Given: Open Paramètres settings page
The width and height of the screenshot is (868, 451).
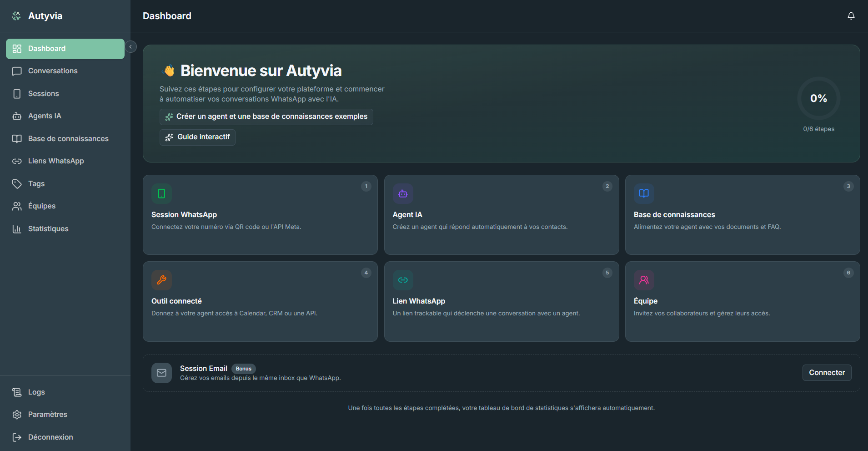Looking at the screenshot, I should tap(65, 415).
